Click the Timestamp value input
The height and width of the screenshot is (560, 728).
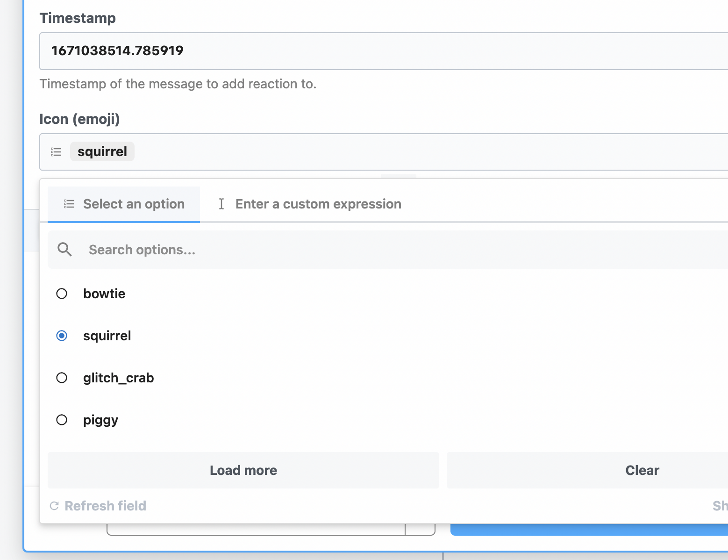[327, 51]
